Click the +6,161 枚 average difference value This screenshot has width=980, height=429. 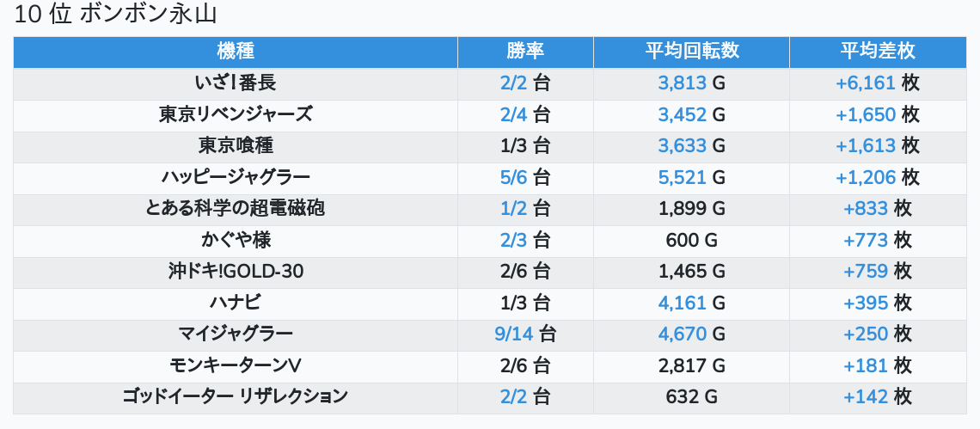click(x=877, y=83)
